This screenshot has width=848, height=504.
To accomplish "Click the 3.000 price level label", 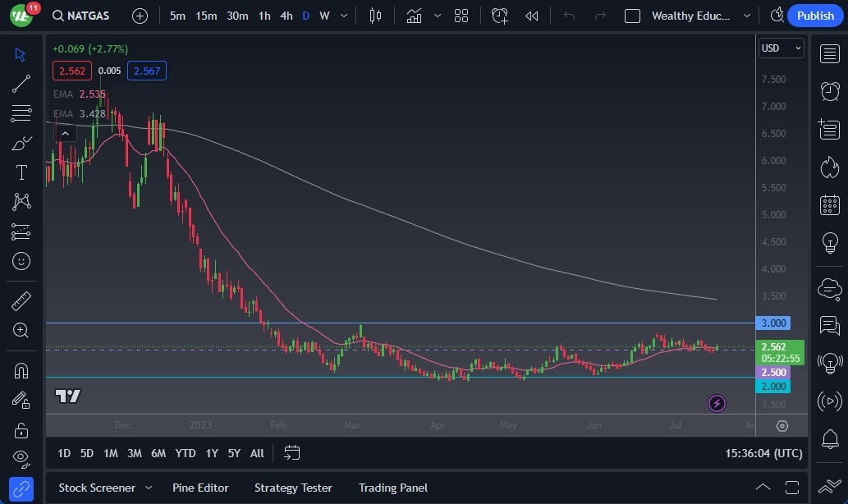I will [773, 323].
